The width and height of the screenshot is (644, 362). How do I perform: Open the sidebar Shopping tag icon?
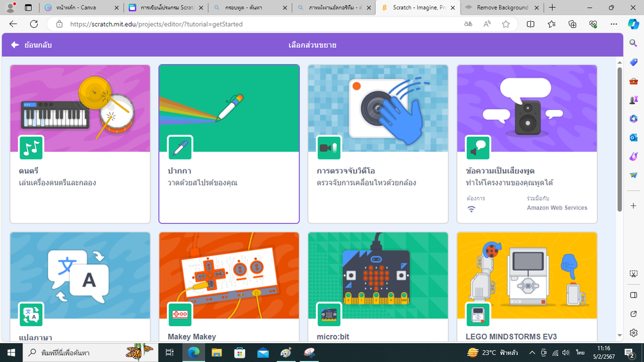click(633, 62)
